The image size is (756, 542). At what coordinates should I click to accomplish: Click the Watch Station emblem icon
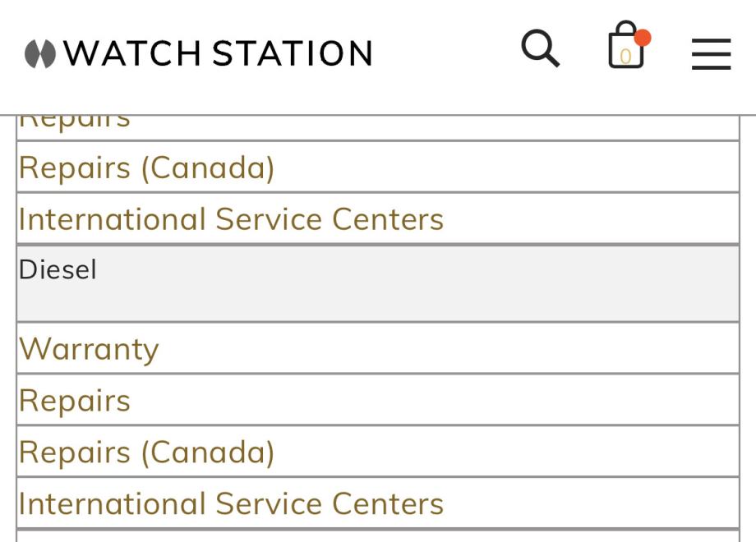[39, 54]
